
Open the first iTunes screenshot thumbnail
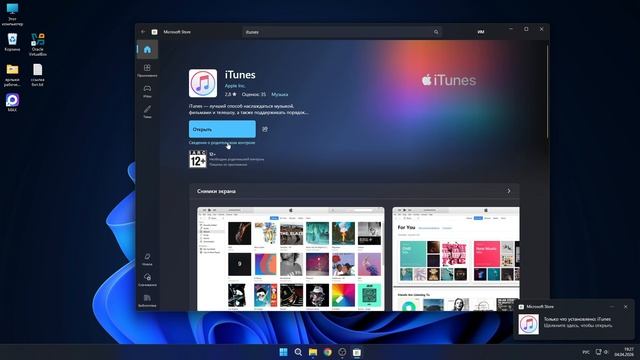(291, 259)
